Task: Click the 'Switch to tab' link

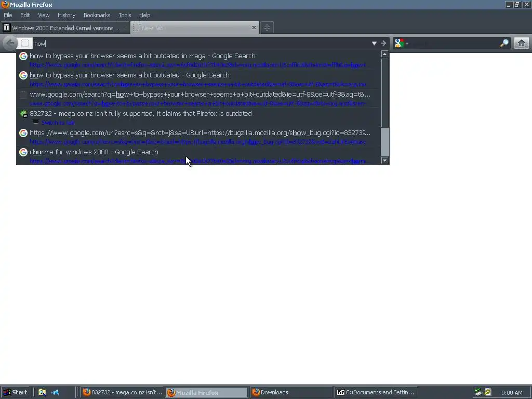Action: [58, 123]
